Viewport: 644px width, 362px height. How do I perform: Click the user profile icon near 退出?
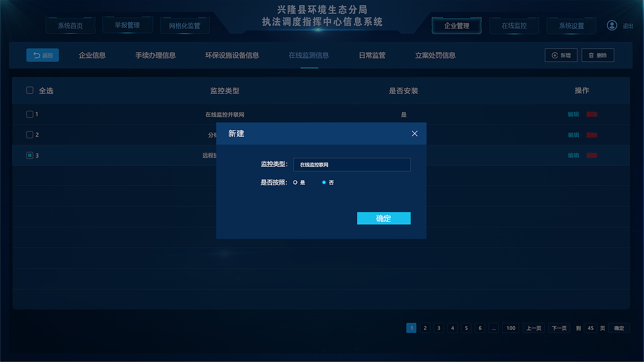point(612,25)
